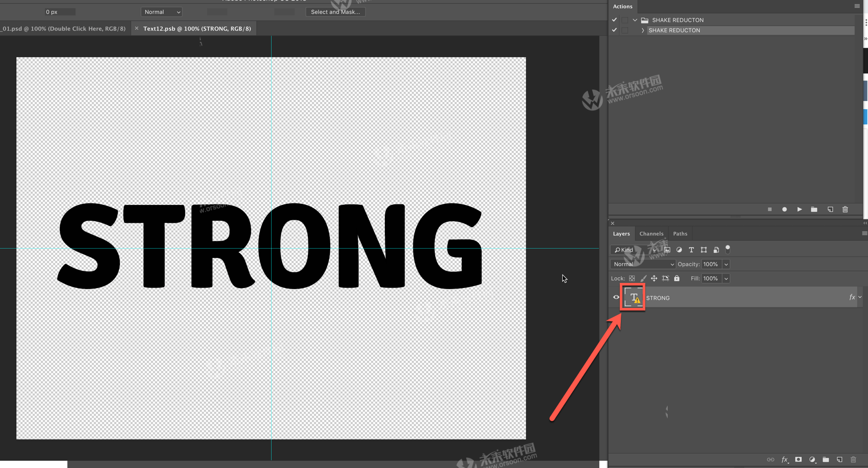868x468 pixels.
Task: Select the Layers tab
Action: pos(621,233)
